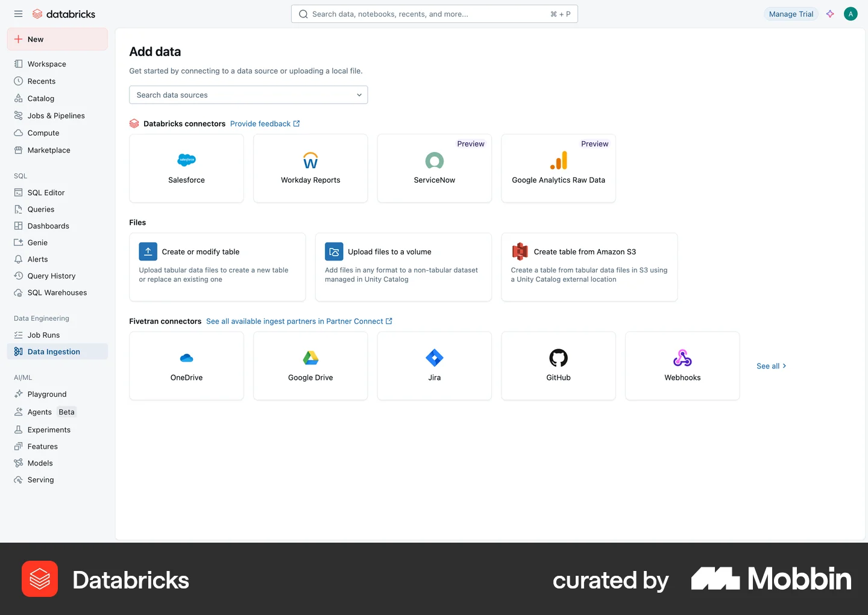The width and height of the screenshot is (868, 615).
Task: Open SQL Editor from sidebar
Action: pyautogui.click(x=57, y=192)
